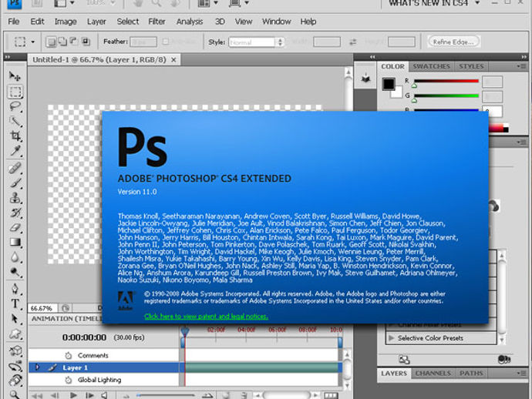This screenshot has width=532, height=399.
Task: Switch to the Swatches tab
Action: click(x=431, y=66)
